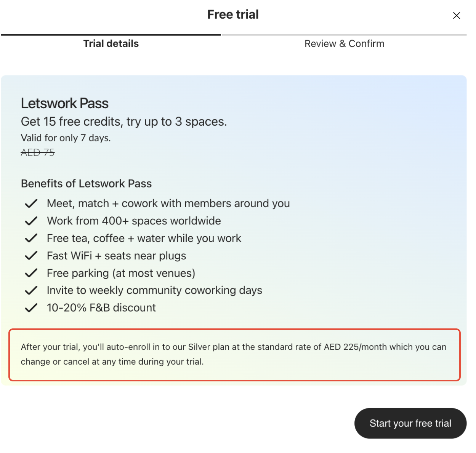Close the Free trial dialog
476x453 pixels.
click(x=456, y=16)
